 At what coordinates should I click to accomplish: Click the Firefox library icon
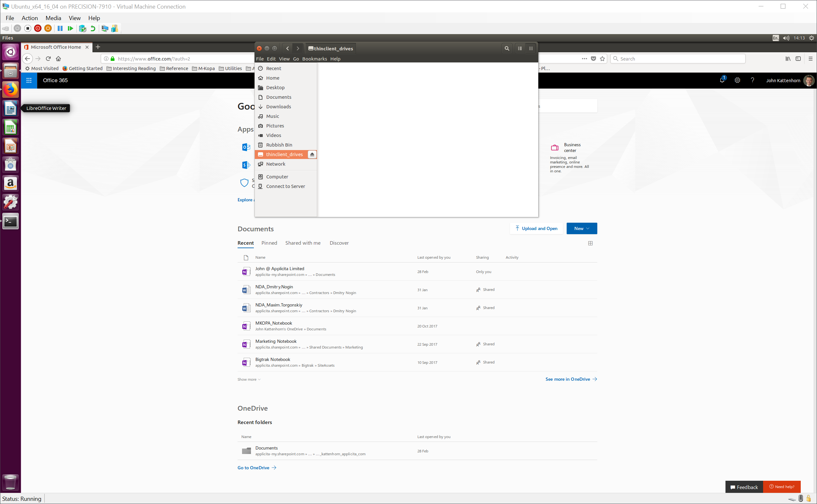(788, 59)
